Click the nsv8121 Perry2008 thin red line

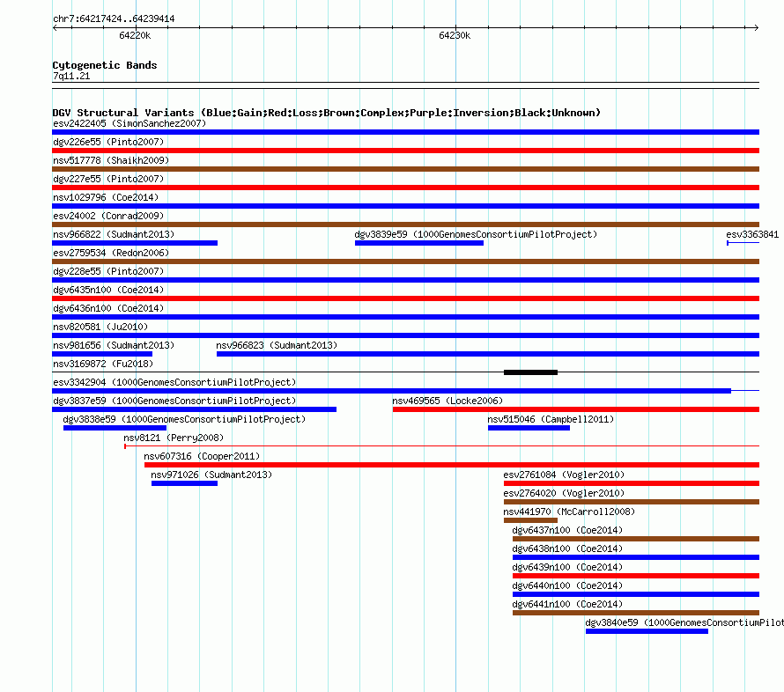[442, 445]
